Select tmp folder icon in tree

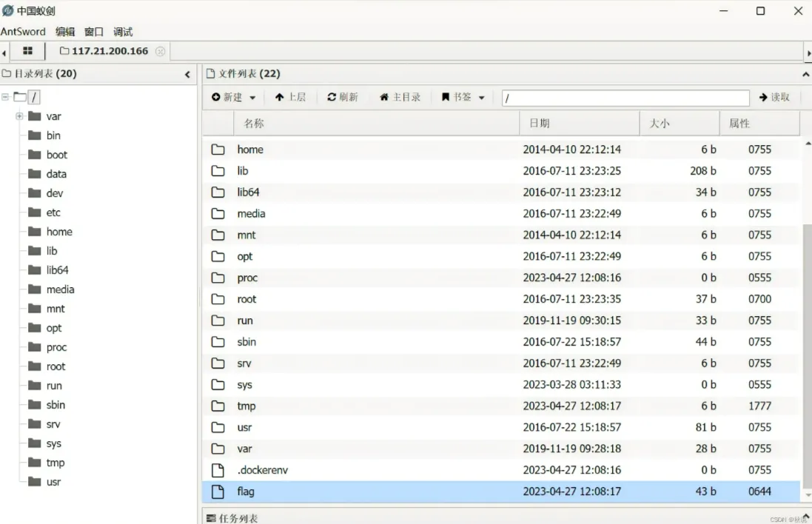(x=35, y=463)
